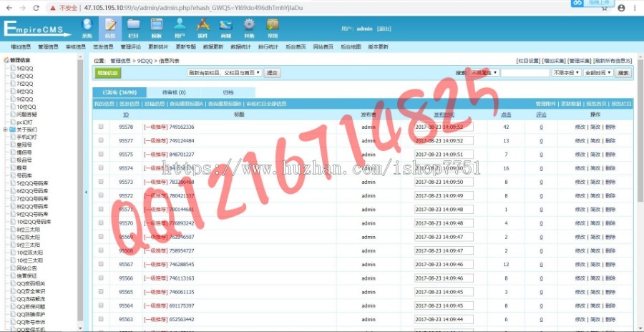The height and width of the screenshot is (332, 644).
Task: Click the sidebar tree vertical scrollbar
Action: [80, 191]
